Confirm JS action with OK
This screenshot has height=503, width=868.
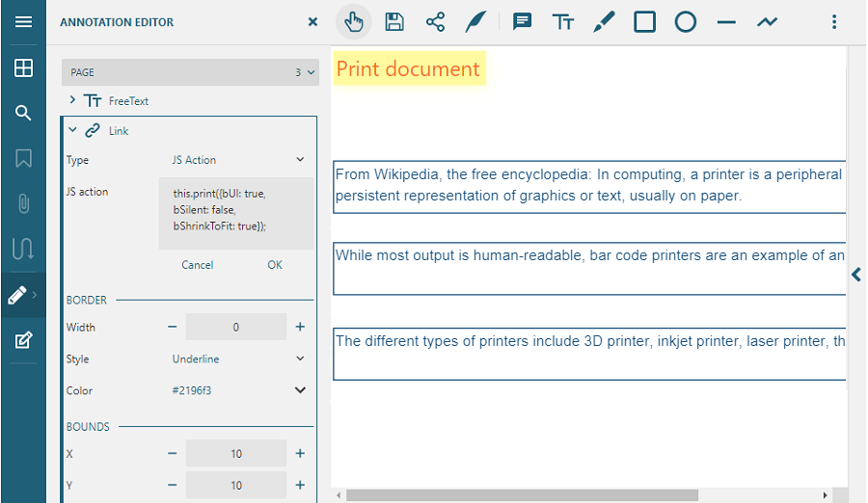[275, 265]
